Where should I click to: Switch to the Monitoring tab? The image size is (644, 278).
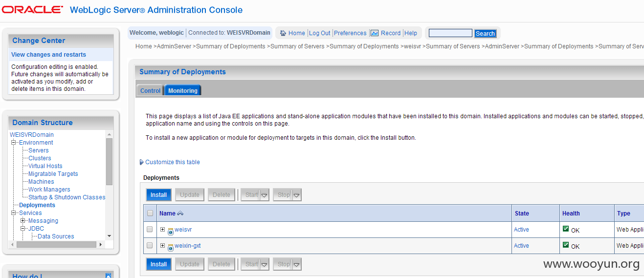[183, 90]
